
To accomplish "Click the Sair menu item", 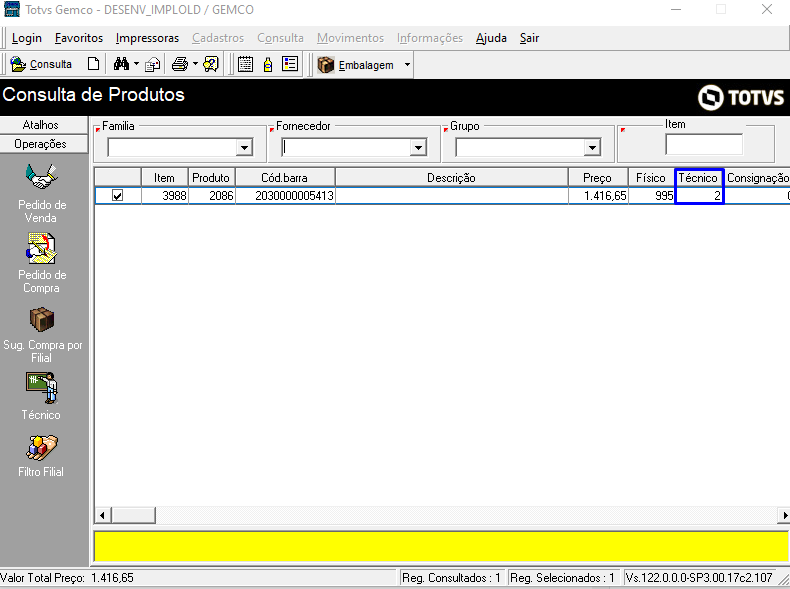I will point(530,38).
